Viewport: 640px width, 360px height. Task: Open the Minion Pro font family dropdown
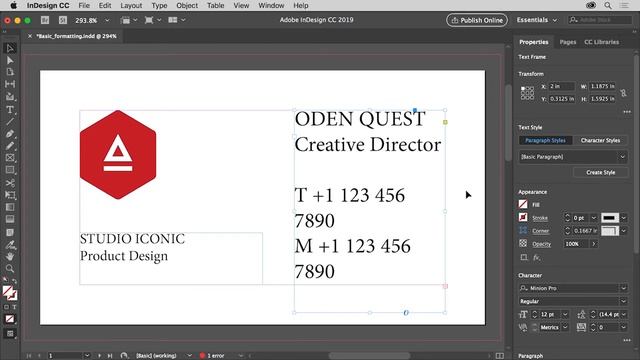624,288
